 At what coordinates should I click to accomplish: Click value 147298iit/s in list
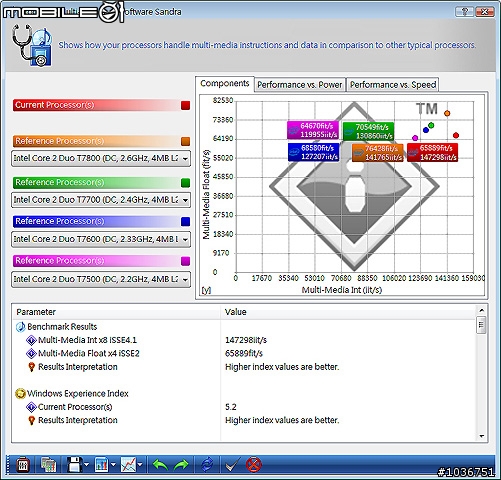point(246,340)
